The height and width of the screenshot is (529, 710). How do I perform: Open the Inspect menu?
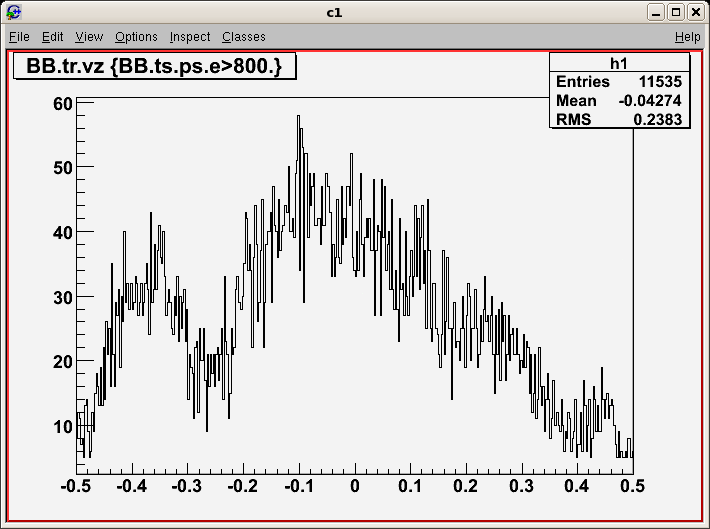[x=190, y=37]
